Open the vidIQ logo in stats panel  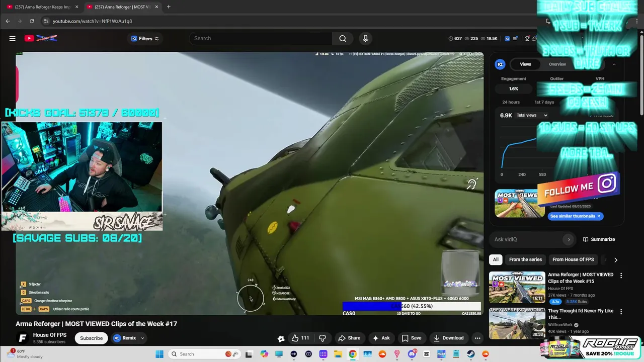[500, 64]
